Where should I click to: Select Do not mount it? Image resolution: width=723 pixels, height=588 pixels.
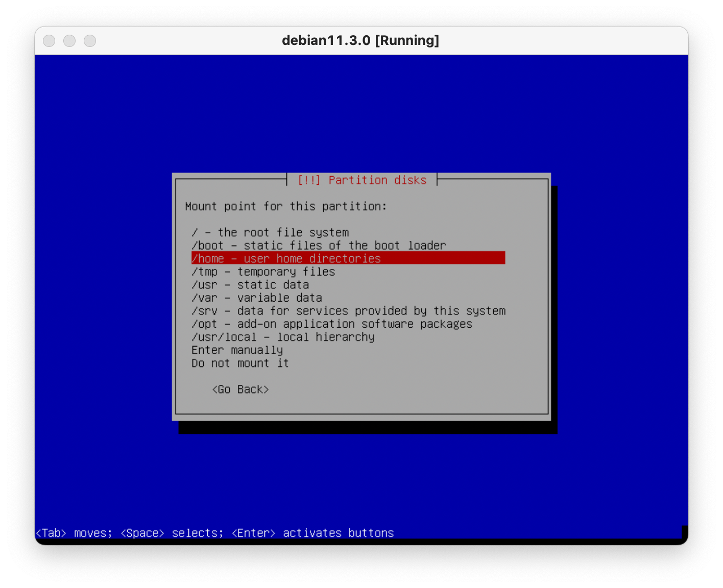(x=240, y=363)
